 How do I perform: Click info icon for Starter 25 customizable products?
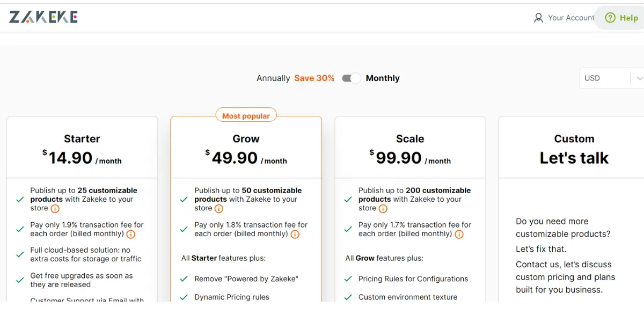tap(55, 209)
